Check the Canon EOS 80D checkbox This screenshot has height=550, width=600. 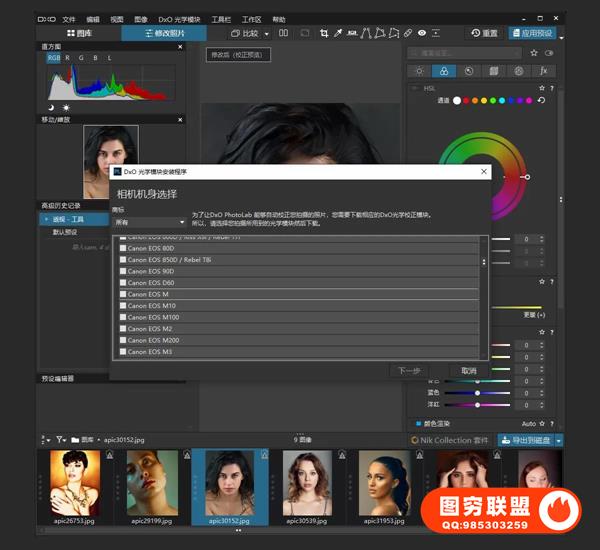(123, 248)
